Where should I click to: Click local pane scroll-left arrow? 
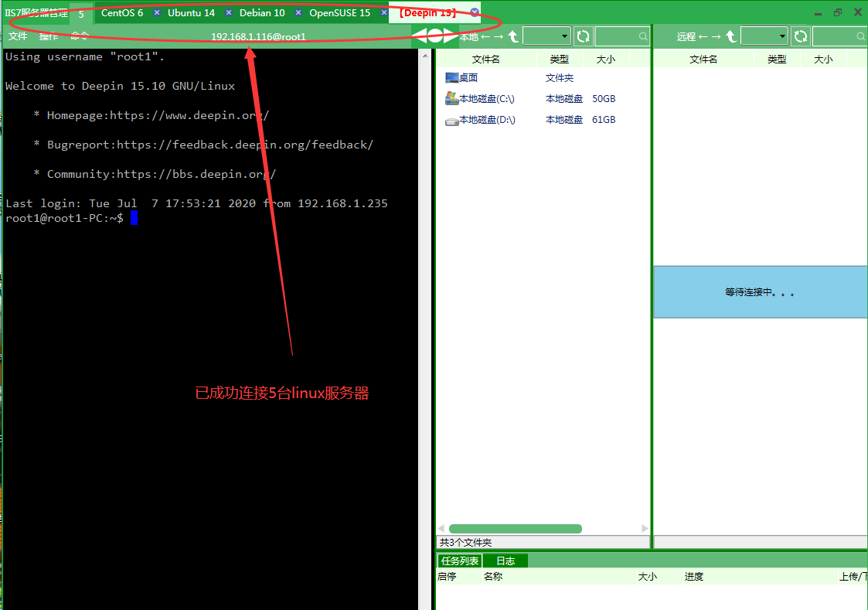click(441, 529)
